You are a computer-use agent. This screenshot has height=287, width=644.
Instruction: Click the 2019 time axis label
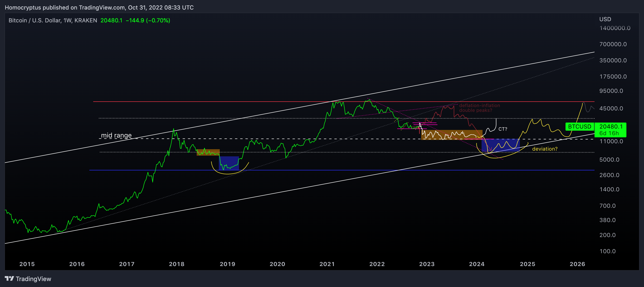point(228,264)
